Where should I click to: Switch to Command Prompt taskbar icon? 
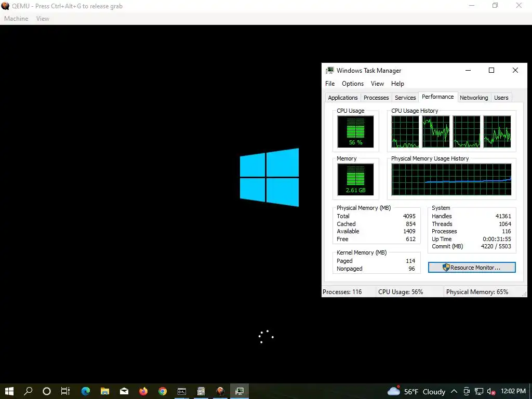(182, 391)
